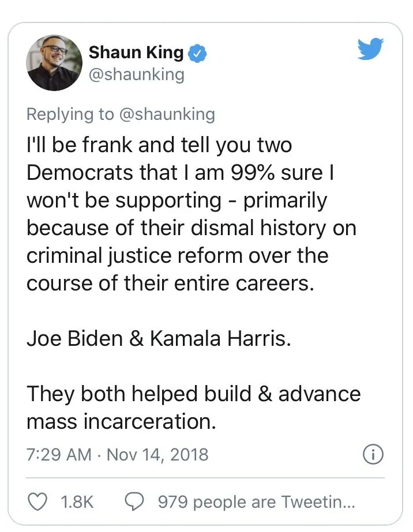Click the Twitter bird logo
Screen dimensions: 413x532
(x=369, y=49)
